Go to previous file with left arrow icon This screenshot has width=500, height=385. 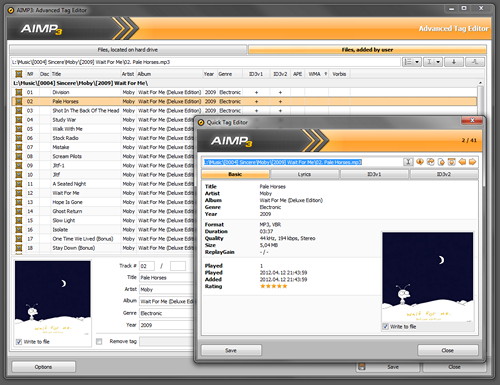pos(462,162)
